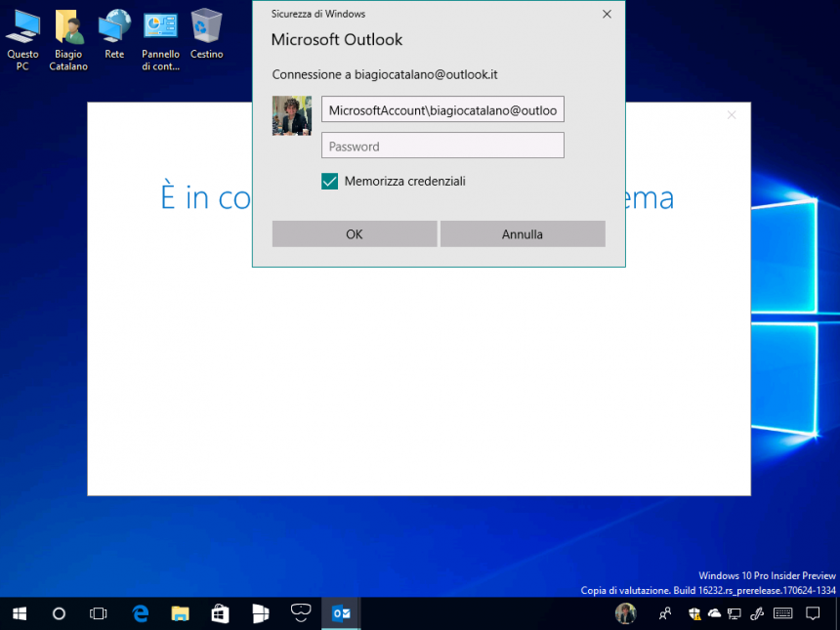
Task: Open the network status tray icon
Action: pyautogui.click(x=734, y=613)
